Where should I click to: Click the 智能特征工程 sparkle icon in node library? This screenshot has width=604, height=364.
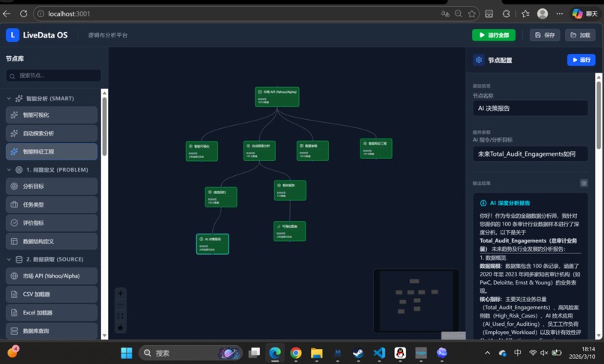(14, 152)
